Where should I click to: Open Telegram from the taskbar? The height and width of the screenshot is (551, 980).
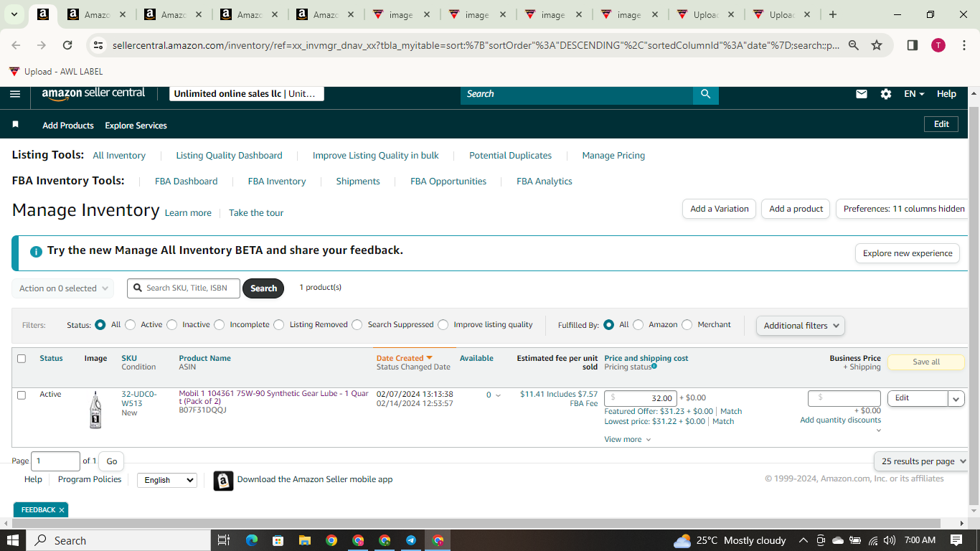(x=411, y=540)
